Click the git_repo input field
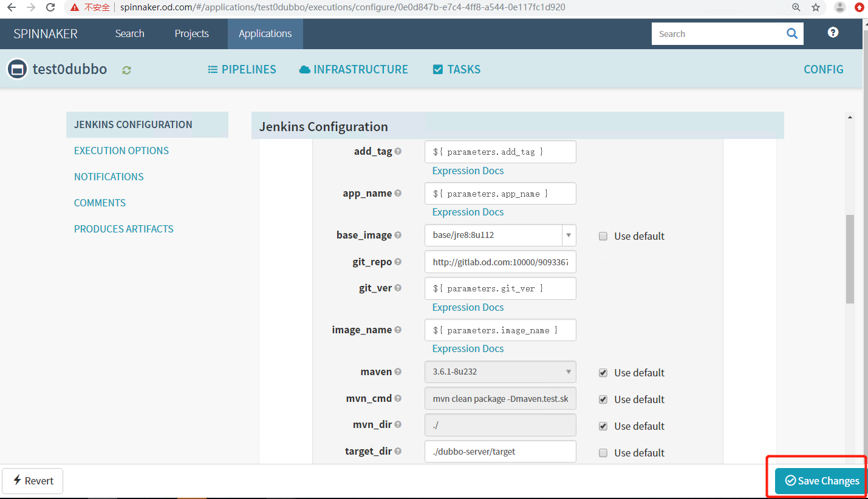Screen dimensions: 868x499 coord(500,262)
